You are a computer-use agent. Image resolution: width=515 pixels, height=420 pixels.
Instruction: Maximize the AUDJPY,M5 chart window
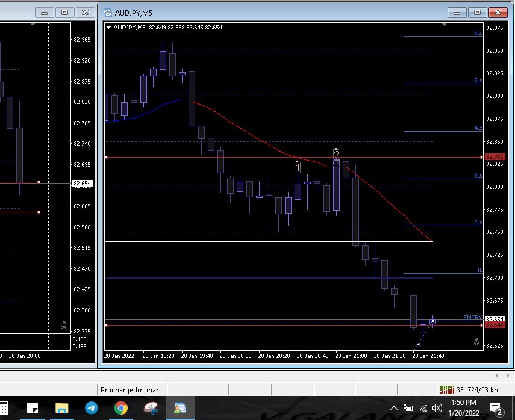477,13
